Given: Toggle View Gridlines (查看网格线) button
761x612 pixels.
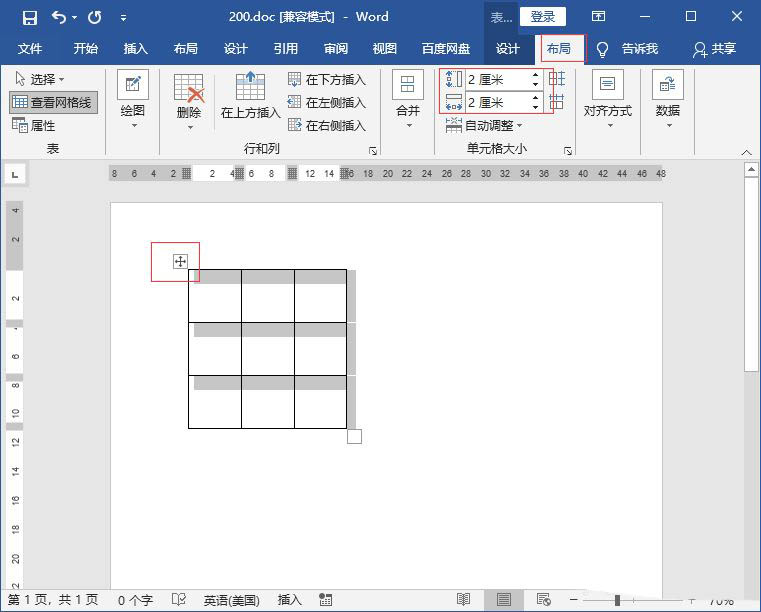Looking at the screenshot, I should coord(54,102).
